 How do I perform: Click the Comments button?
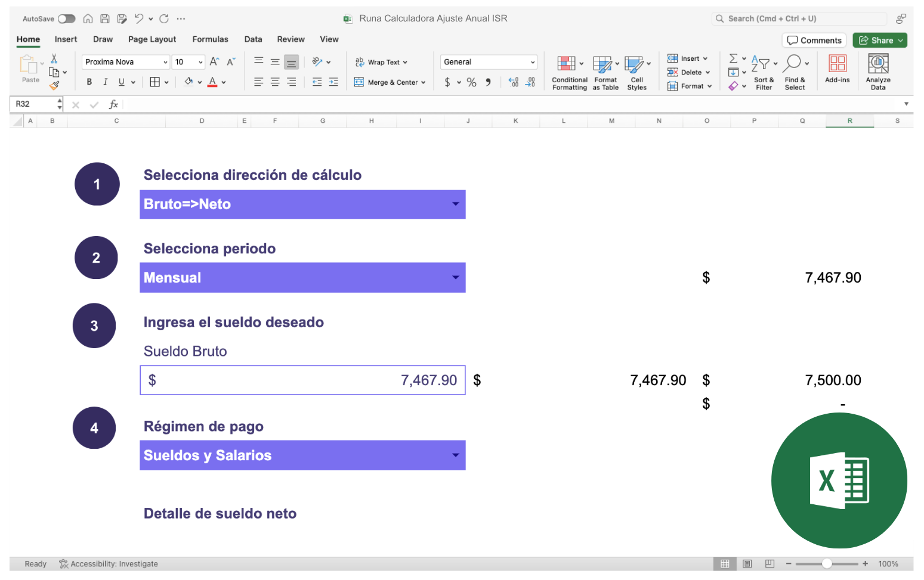pyautogui.click(x=814, y=41)
